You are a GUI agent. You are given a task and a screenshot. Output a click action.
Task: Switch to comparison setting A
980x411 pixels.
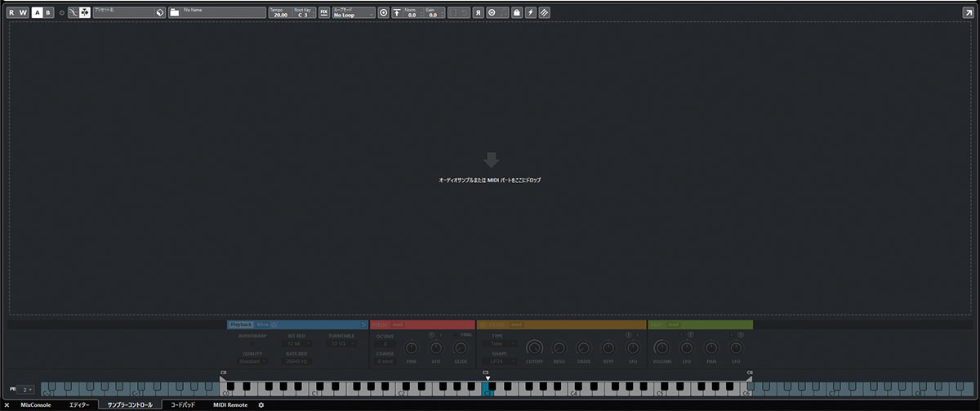(x=37, y=12)
